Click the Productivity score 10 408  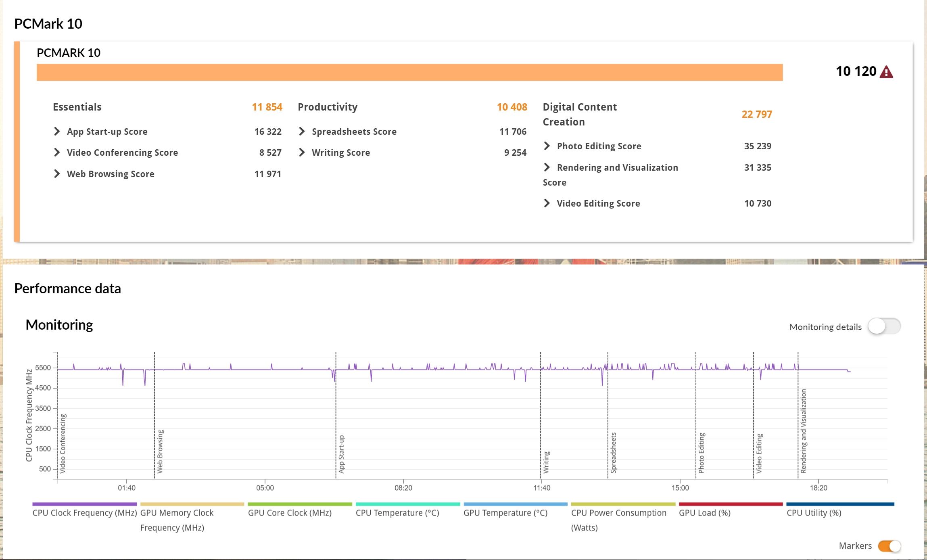pyautogui.click(x=512, y=107)
